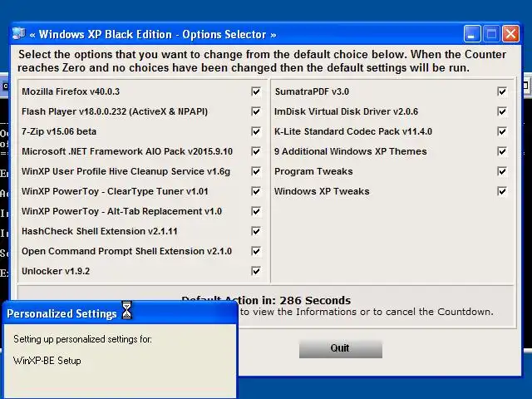Uncheck 9 Additional Windows XP Themes checkbox

tap(502, 151)
